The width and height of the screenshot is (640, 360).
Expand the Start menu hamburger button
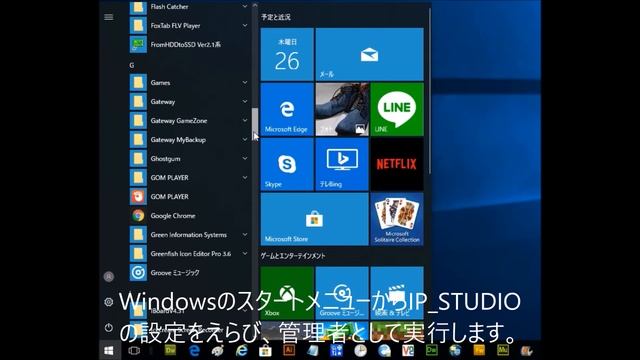tap(109, 17)
